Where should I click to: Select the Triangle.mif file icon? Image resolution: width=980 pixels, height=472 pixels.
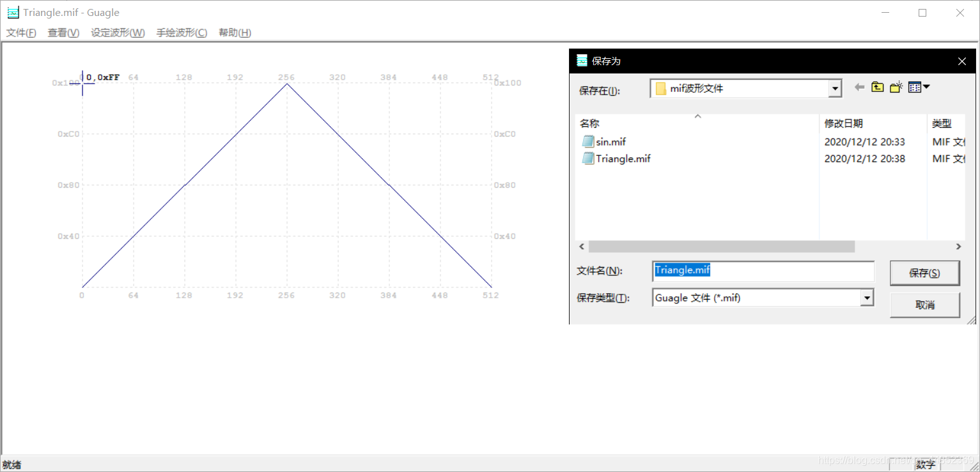(x=588, y=158)
